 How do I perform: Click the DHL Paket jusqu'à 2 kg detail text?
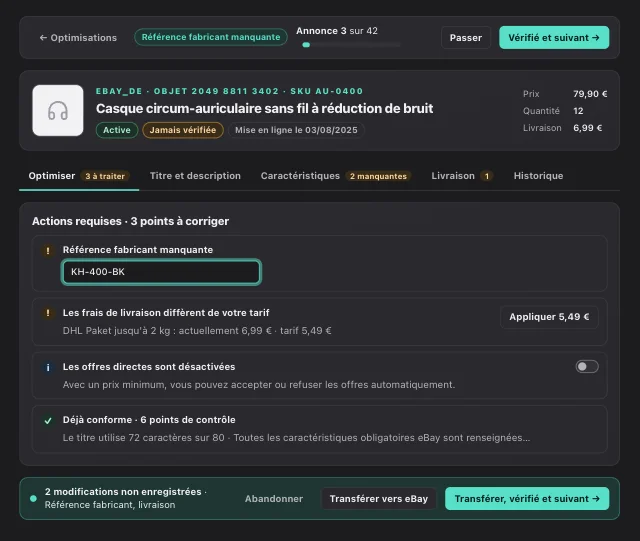(x=197, y=331)
